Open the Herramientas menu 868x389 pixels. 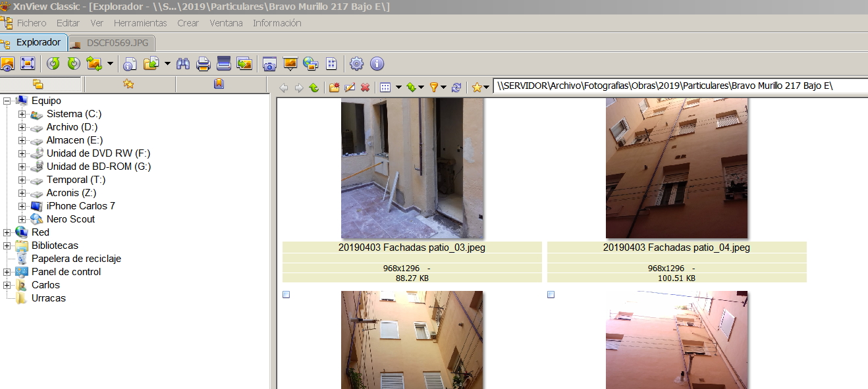[x=140, y=23]
